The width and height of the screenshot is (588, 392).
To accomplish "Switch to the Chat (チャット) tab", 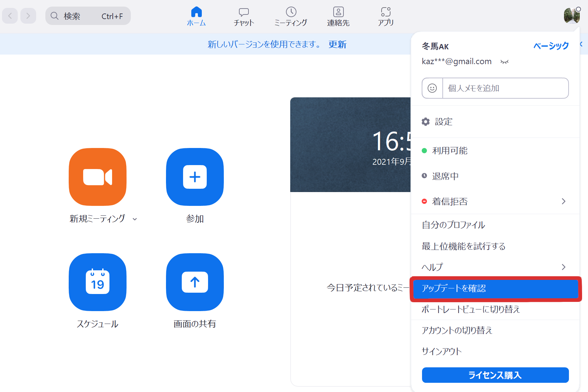I will (x=244, y=16).
